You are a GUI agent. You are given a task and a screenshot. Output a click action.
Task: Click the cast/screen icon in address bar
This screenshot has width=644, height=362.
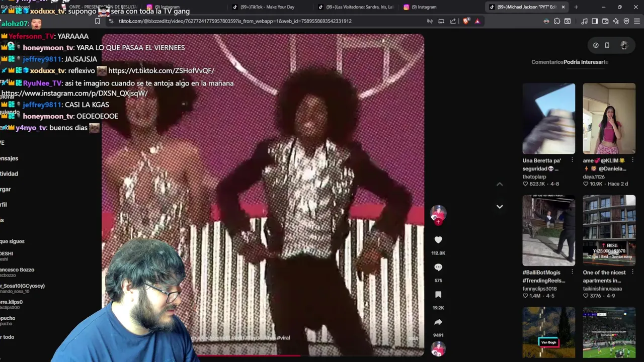tap(441, 21)
